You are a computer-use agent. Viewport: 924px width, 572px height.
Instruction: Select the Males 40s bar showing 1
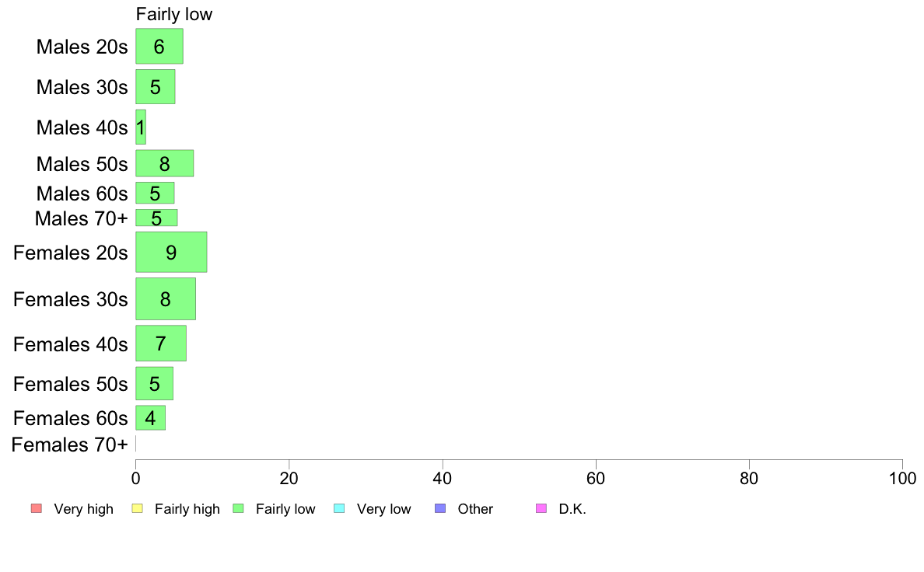141,127
